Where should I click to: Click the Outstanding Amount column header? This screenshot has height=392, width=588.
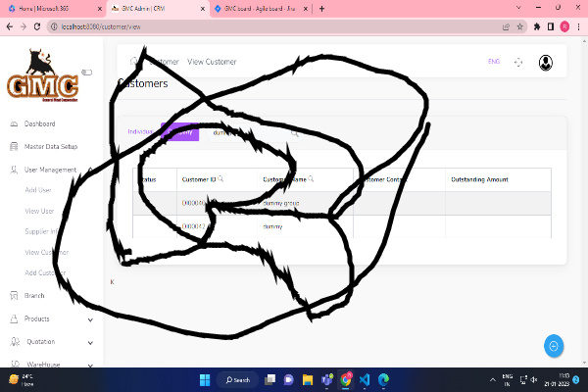(478, 179)
